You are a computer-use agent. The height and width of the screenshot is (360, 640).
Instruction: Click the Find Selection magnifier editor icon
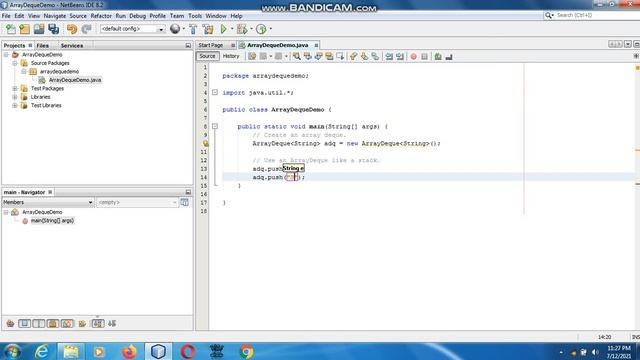tap(297, 57)
